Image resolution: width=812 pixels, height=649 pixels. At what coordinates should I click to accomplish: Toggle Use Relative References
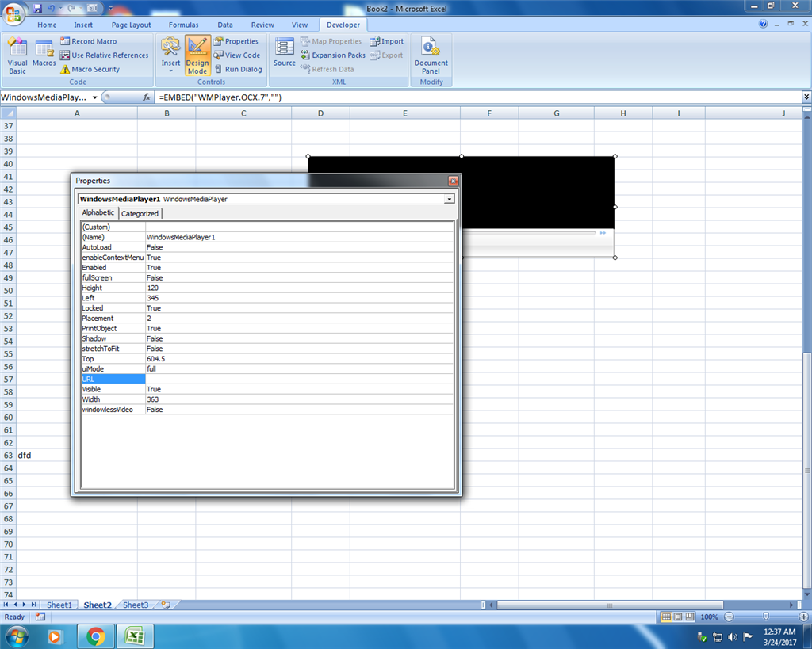104,55
